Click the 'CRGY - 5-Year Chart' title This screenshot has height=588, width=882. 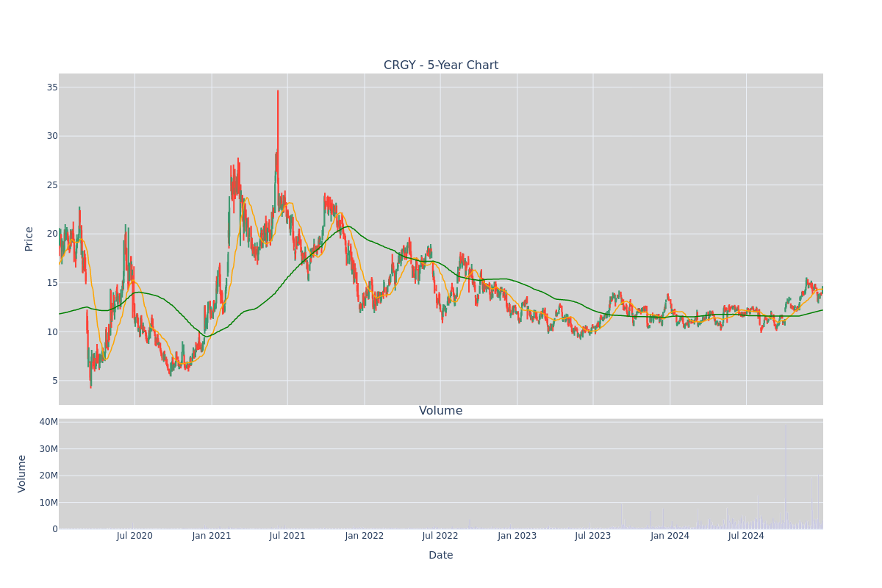point(441,65)
